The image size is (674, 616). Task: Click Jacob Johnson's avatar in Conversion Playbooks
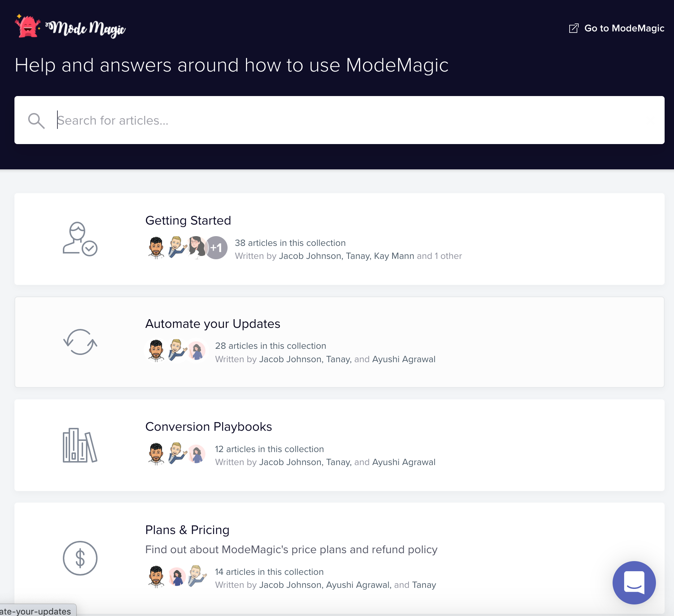pos(156,454)
